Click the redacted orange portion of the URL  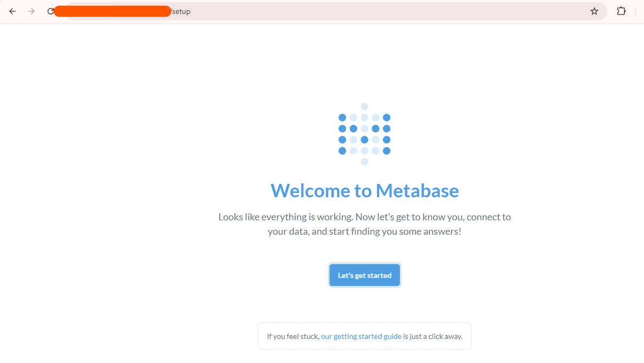click(x=113, y=11)
